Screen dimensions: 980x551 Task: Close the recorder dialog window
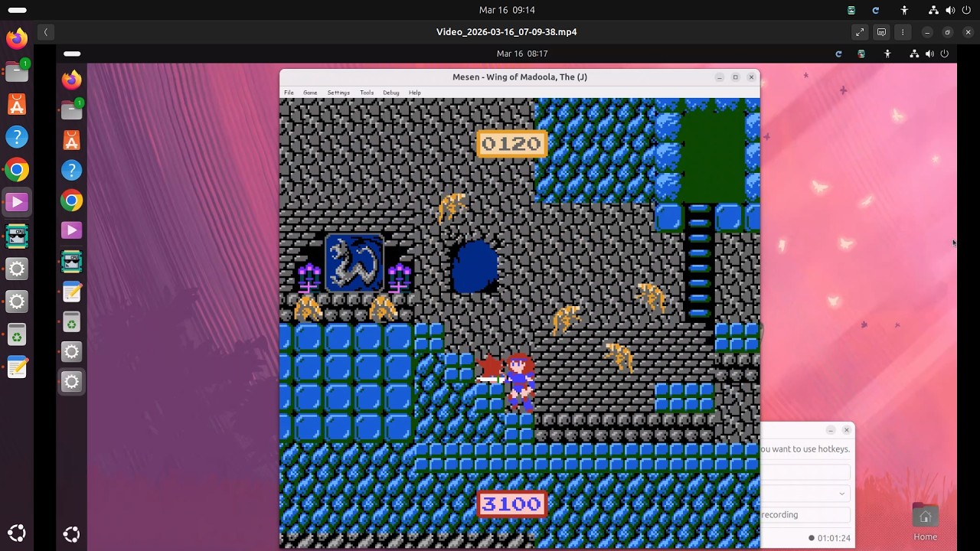coord(846,430)
